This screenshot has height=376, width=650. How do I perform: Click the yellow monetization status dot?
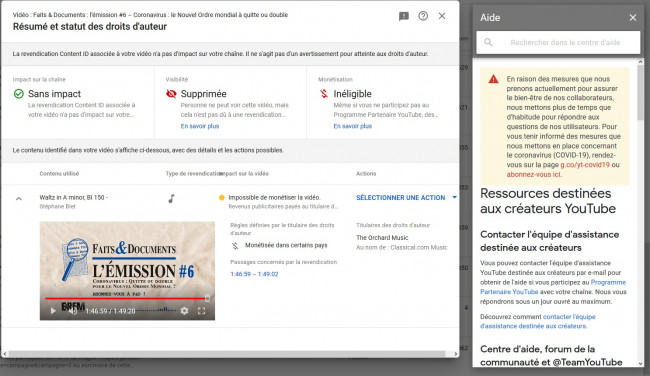point(221,198)
